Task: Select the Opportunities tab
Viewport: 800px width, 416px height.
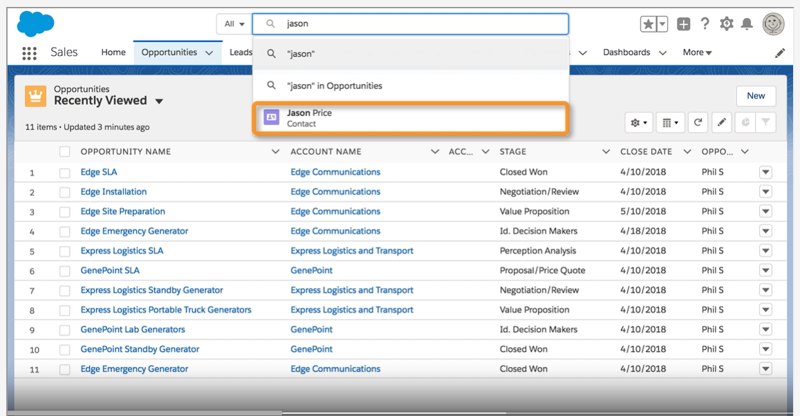Action: tap(169, 52)
